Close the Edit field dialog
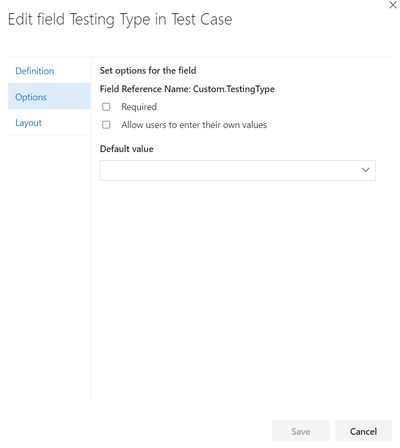 (393, 5)
